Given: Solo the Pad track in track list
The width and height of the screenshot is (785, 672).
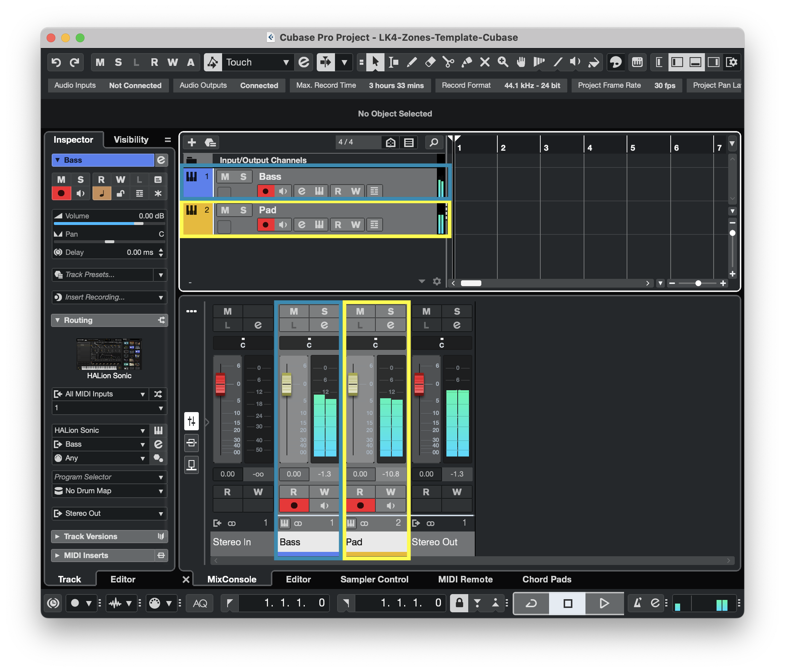Looking at the screenshot, I should point(243,210).
